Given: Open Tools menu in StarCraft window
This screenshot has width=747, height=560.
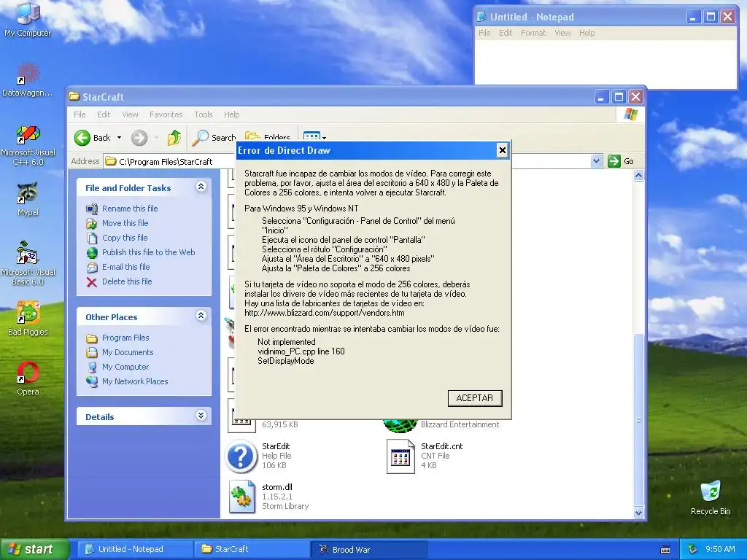Looking at the screenshot, I should pyautogui.click(x=204, y=114).
